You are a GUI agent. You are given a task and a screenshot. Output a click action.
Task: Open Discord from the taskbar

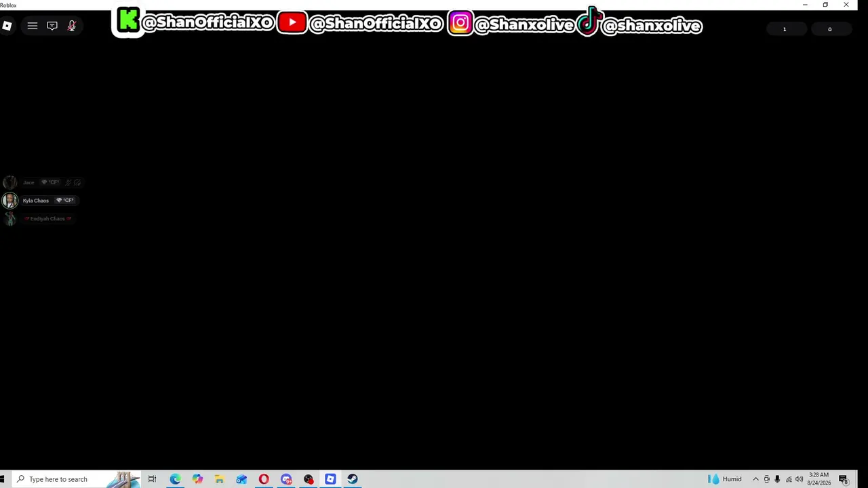286,479
